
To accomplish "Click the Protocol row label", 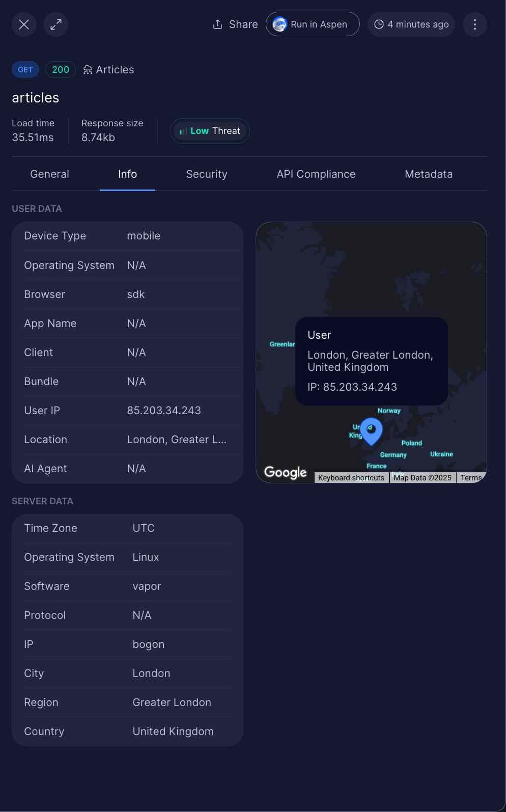I will [45, 615].
